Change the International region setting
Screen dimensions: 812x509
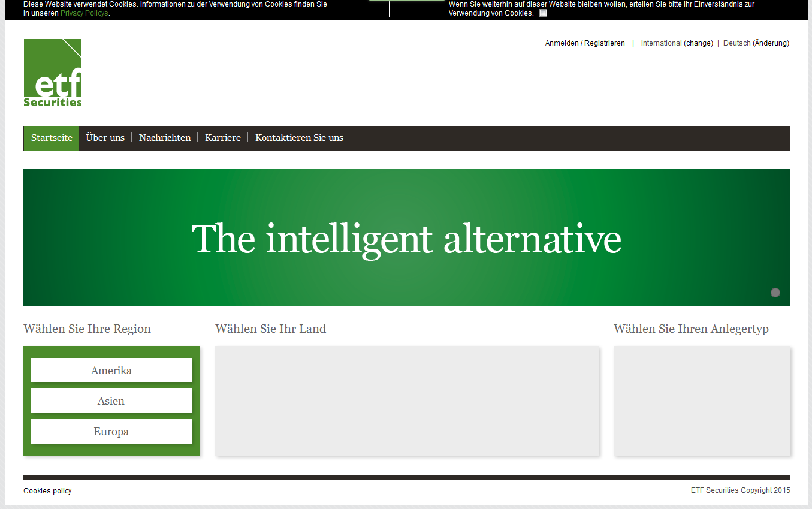click(699, 43)
